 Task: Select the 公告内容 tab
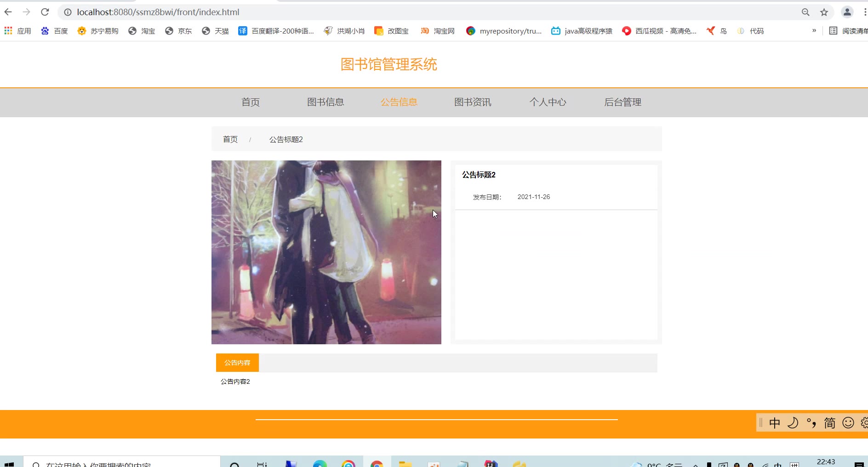pyautogui.click(x=237, y=363)
